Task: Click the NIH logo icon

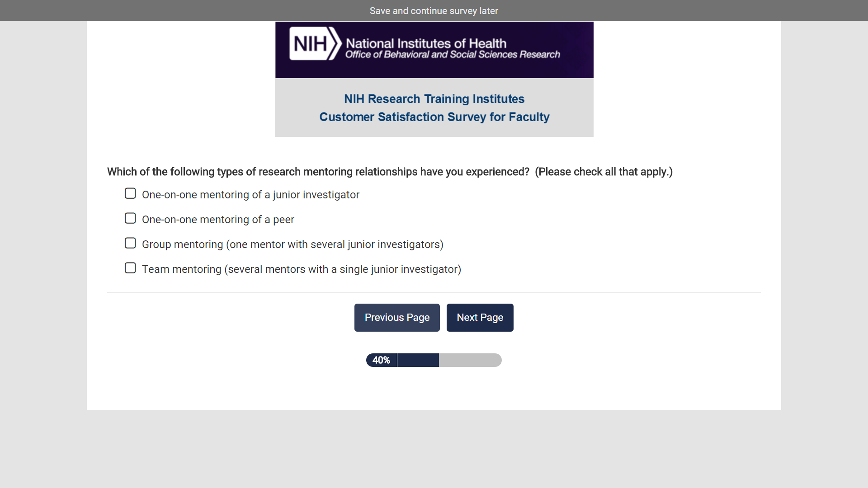Action: (315, 44)
